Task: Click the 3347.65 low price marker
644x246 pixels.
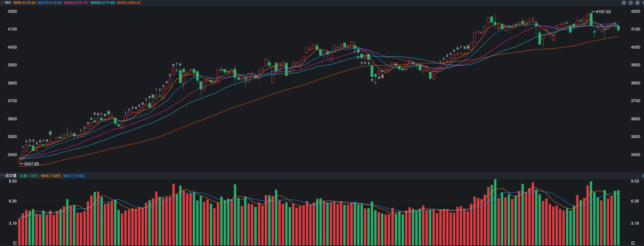Action: [29, 164]
